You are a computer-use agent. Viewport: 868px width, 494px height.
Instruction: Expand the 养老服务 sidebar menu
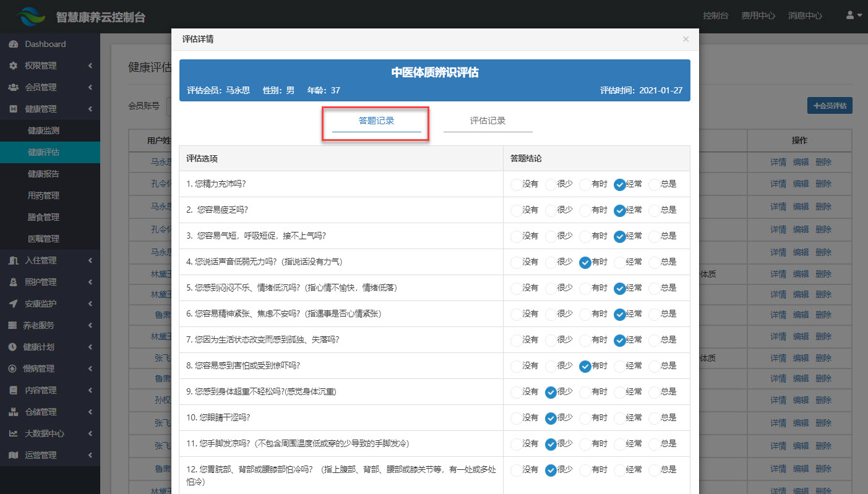tap(49, 325)
